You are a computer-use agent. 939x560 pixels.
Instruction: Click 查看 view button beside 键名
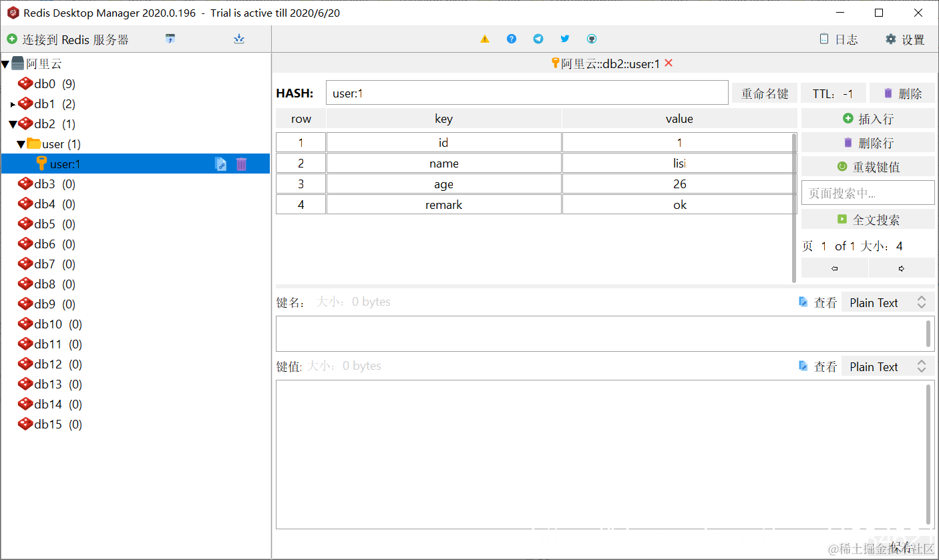(x=818, y=302)
